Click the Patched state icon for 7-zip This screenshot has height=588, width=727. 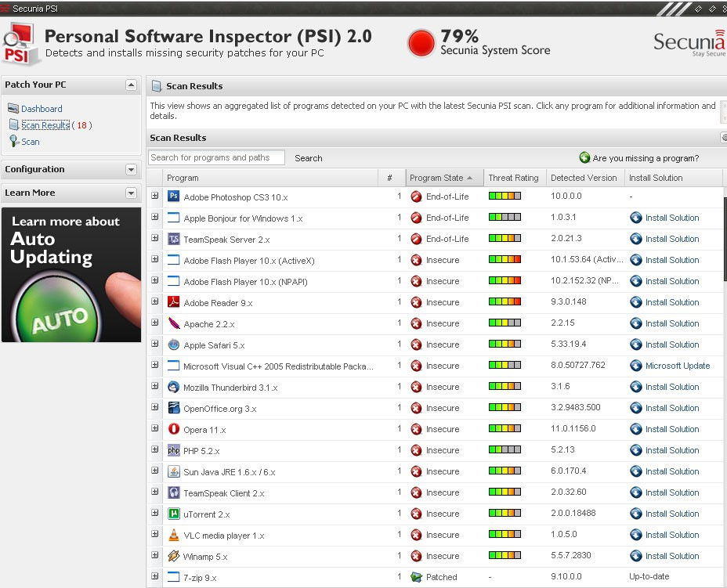click(416, 577)
